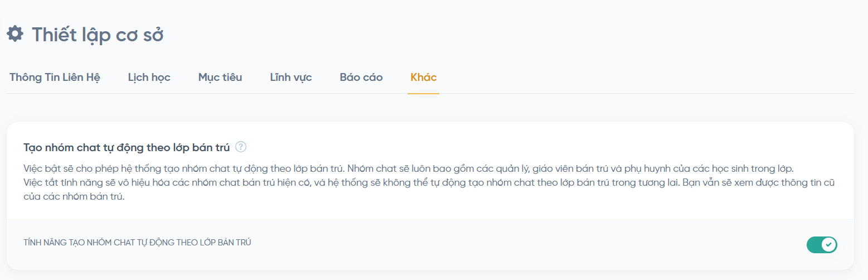
Task: Click the gear icon beside the page title
Action: pyautogui.click(x=15, y=34)
